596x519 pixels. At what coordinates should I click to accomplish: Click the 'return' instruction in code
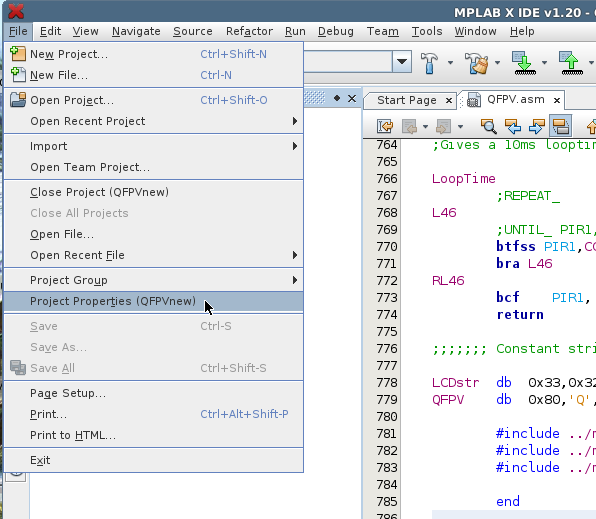(520, 315)
